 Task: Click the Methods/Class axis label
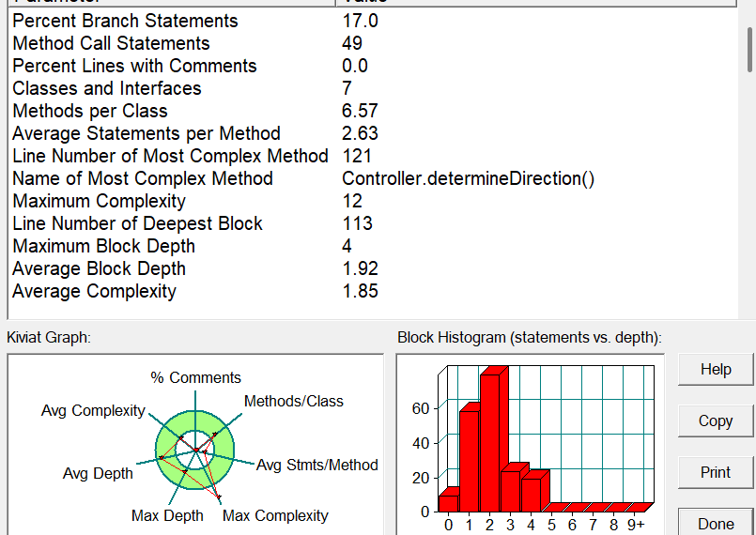pyautogui.click(x=294, y=401)
